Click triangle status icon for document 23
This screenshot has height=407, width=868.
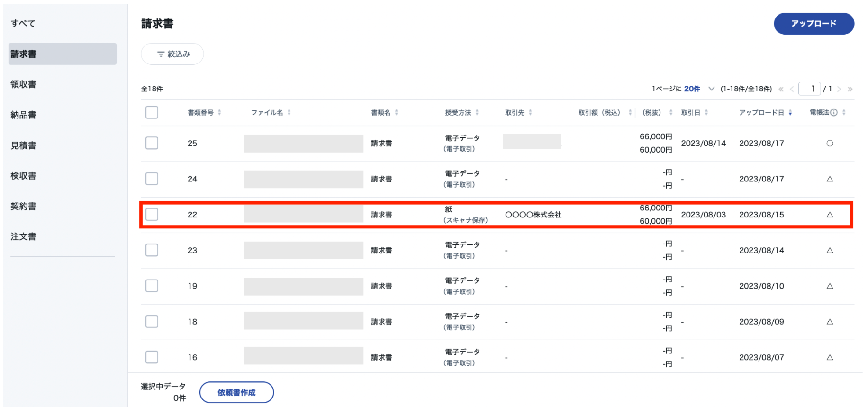[830, 250]
